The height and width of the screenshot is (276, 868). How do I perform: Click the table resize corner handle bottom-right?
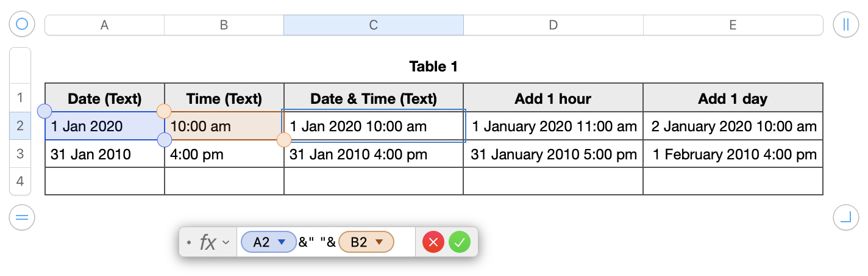pos(845,217)
